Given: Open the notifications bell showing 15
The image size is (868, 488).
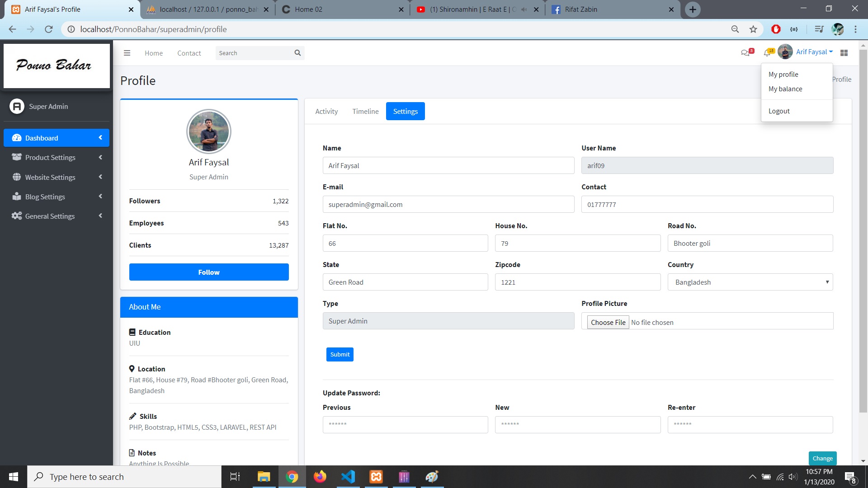Looking at the screenshot, I should click(767, 53).
